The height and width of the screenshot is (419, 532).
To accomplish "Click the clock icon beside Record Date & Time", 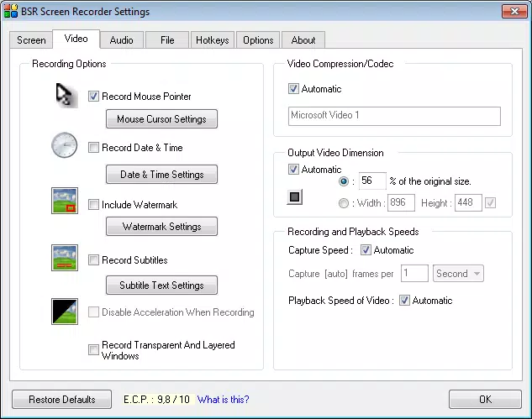I will (65, 145).
